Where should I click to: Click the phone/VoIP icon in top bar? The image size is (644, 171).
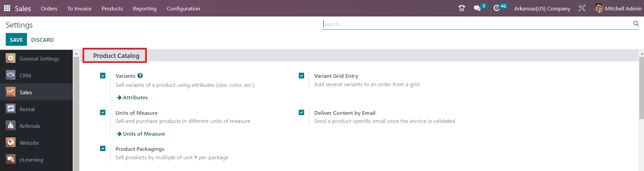(462, 8)
